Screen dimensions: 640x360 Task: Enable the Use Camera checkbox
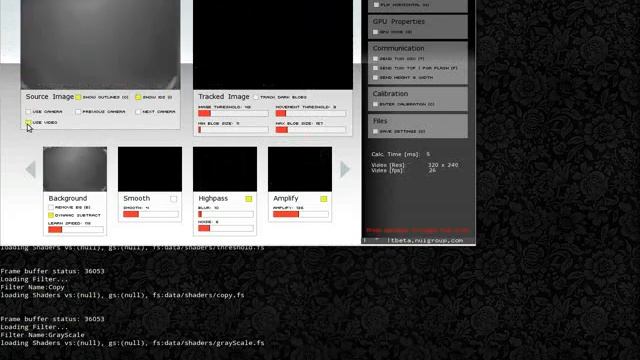(x=28, y=111)
